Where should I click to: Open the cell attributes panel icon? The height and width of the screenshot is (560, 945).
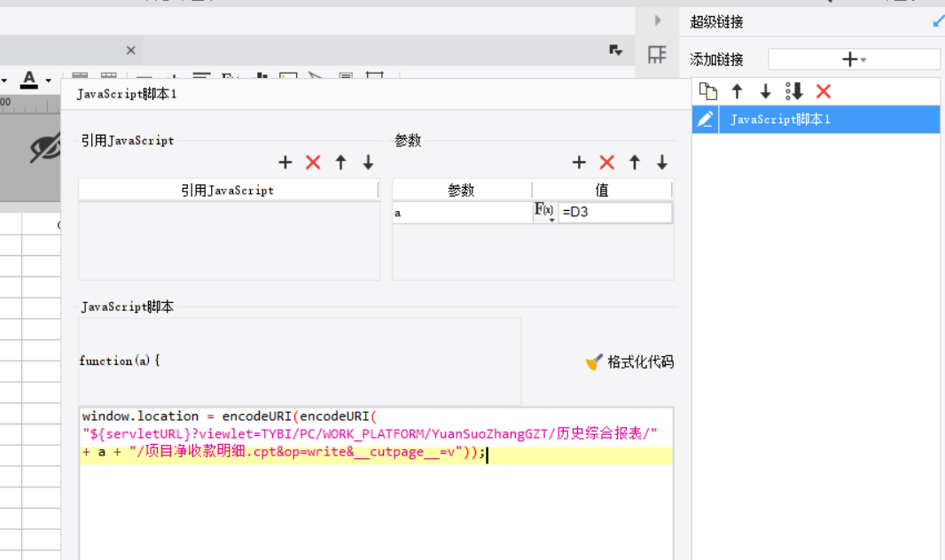(x=657, y=55)
